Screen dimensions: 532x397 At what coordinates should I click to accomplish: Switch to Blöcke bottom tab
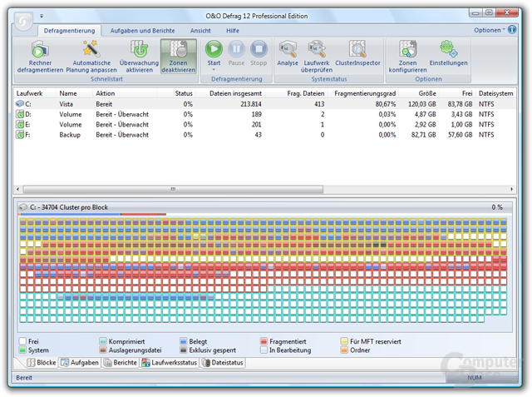click(x=41, y=363)
